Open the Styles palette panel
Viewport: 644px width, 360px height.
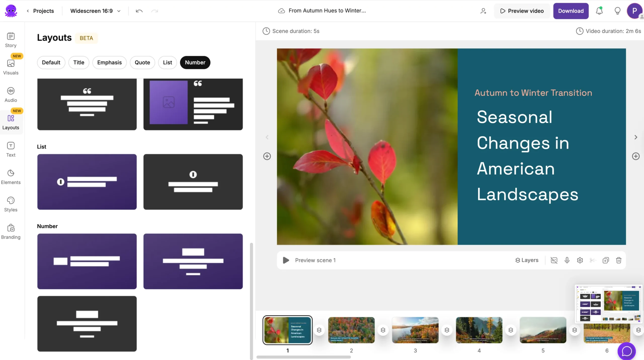11,204
